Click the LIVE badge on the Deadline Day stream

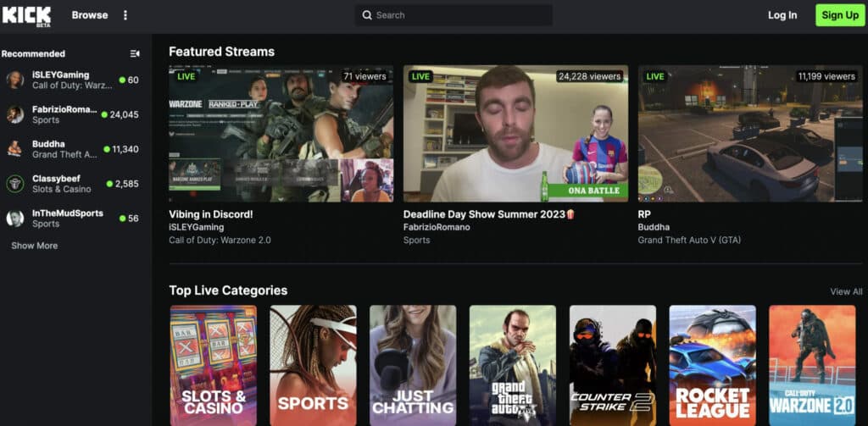[x=420, y=76]
